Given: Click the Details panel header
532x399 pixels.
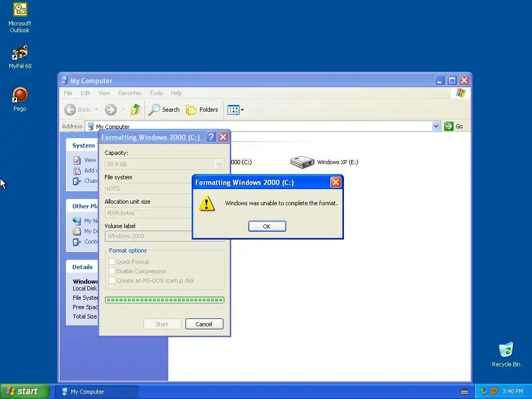Looking at the screenshot, I should [83, 267].
